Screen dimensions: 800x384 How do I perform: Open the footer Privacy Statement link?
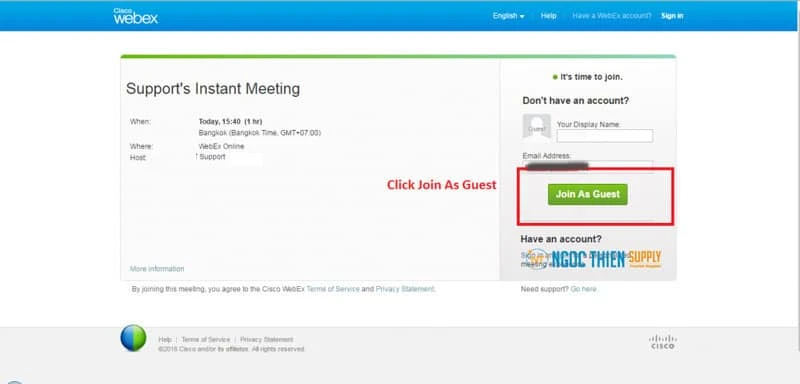click(266, 340)
